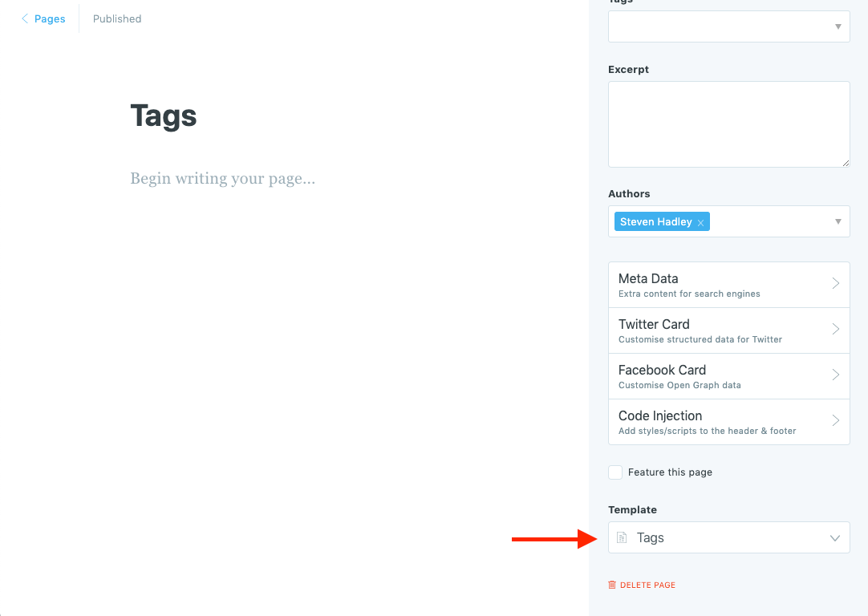Click the Facebook Card chevron arrow
Screen dimensions: 868x616
point(835,375)
